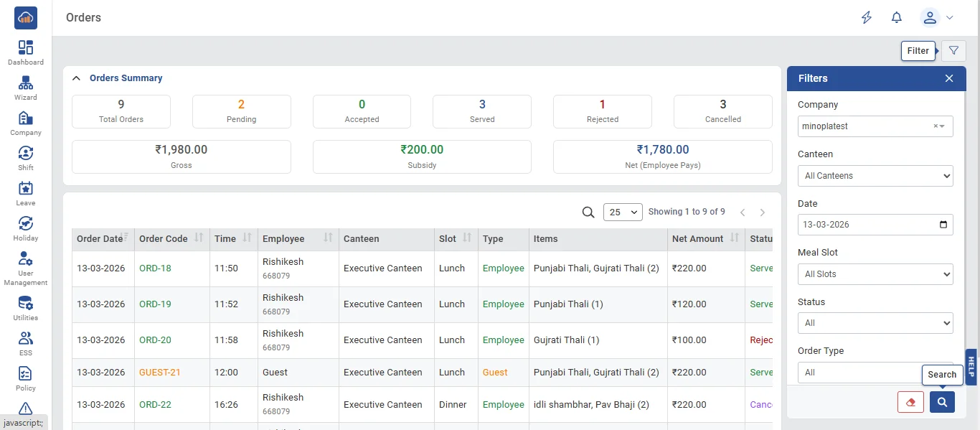Image resolution: width=980 pixels, height=430 pixels.
Task: Click the Pending summary card
Action: 242,111
